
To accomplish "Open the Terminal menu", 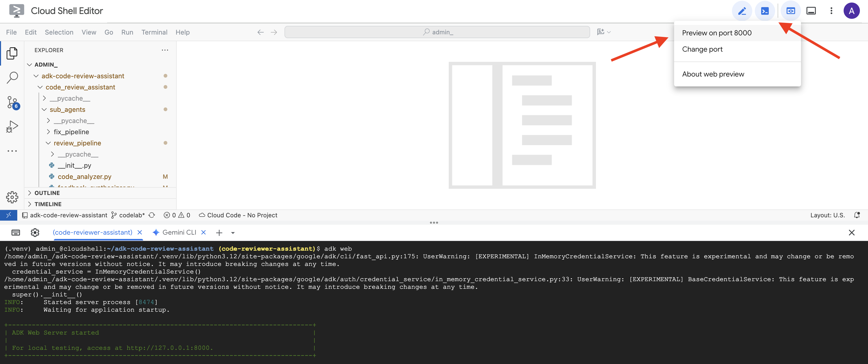I will pyautogui.click(x=154, y=32).
